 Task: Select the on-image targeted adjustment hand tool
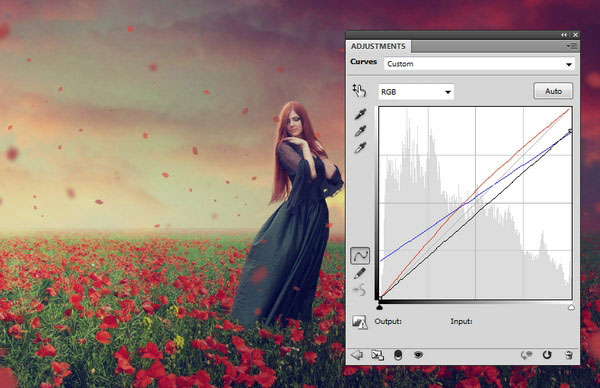(359, 91)
